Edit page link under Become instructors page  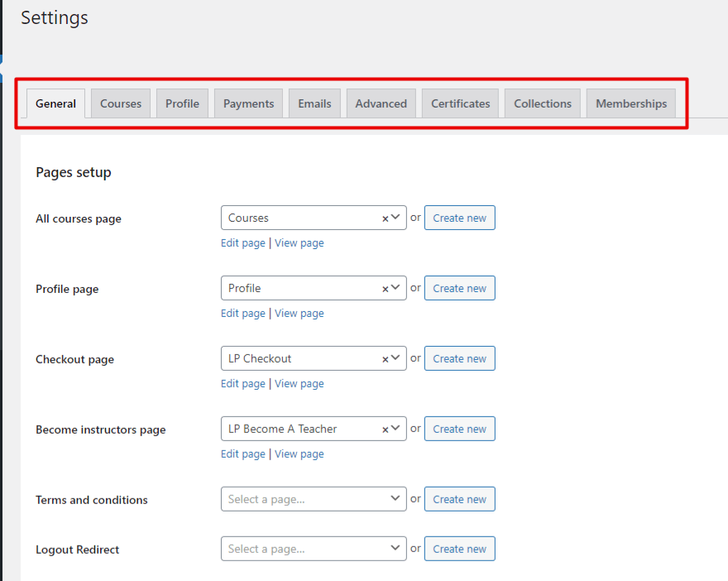243,454
